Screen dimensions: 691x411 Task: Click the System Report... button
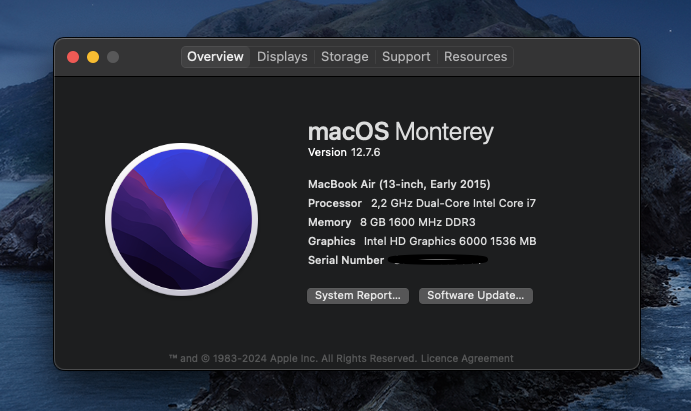pos(358,296)
